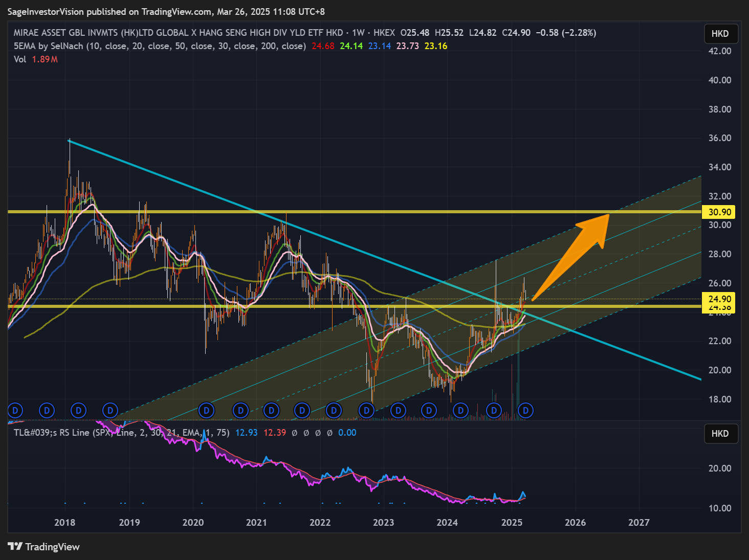Click the 18.00 price axis label
The height and width of the screenshot is (560, 749).
coord(720,399)
